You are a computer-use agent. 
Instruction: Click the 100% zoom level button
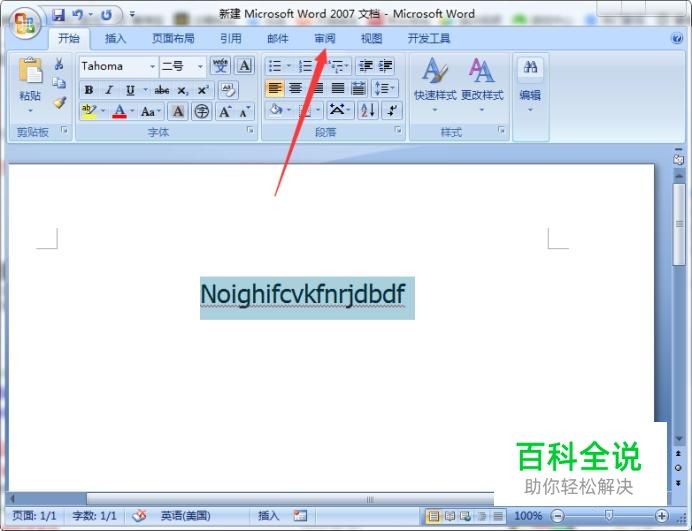(528, 516)
